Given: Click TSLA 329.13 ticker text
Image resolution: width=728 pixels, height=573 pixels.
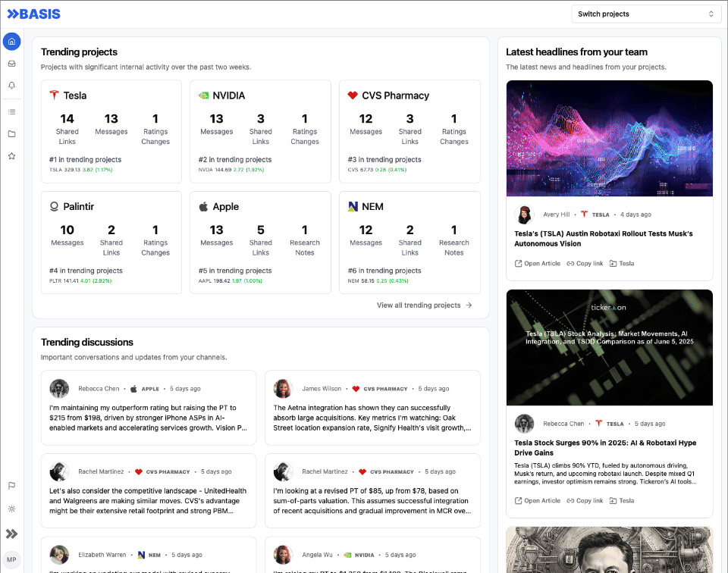Looking at the screenshot, I should (64, 170).
